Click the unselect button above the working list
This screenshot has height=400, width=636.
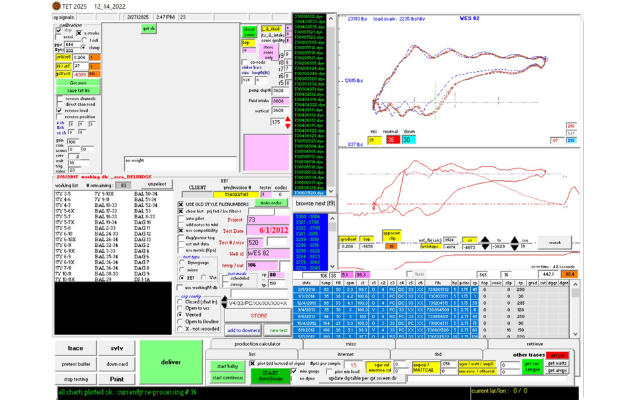[x=157, y=184]
